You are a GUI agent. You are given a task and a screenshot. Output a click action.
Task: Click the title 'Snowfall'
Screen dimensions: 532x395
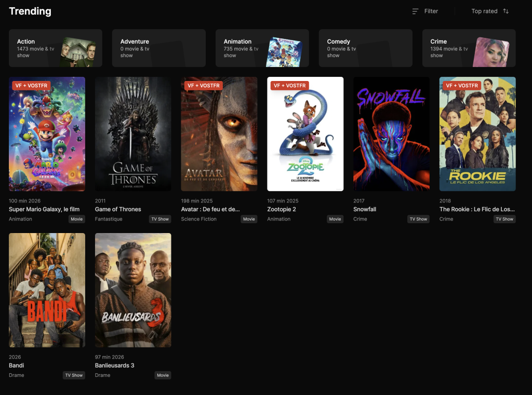click(x=365, y=209)
